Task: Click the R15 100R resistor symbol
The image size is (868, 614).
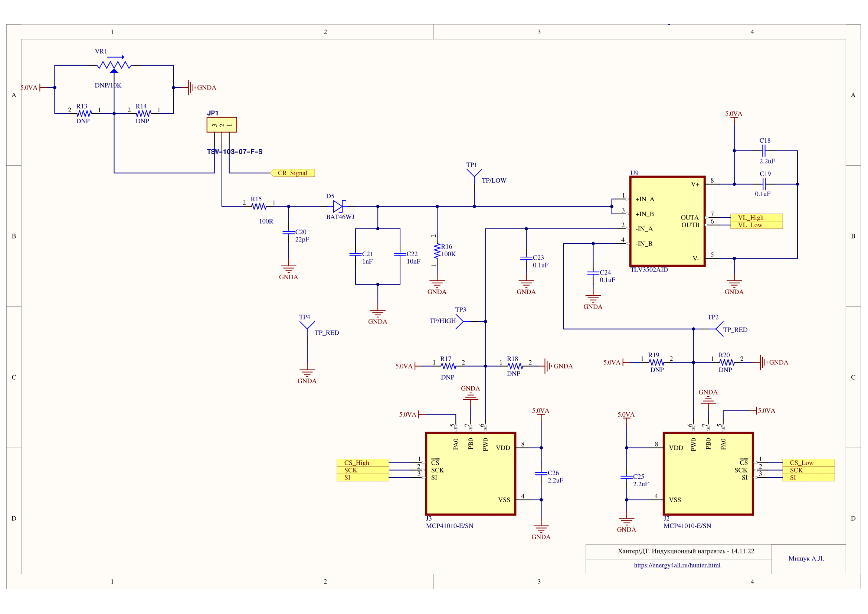Action: pyautogui.click(x=259, y=207)
